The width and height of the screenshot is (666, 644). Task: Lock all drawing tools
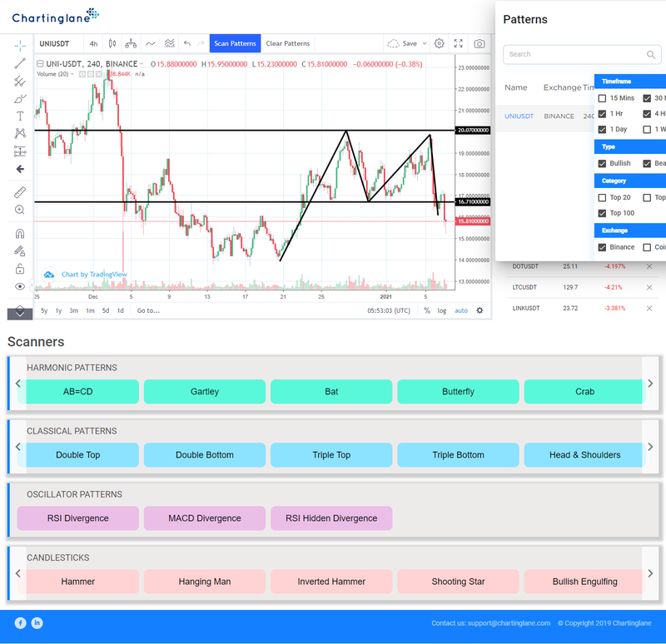tap(20, 269)
